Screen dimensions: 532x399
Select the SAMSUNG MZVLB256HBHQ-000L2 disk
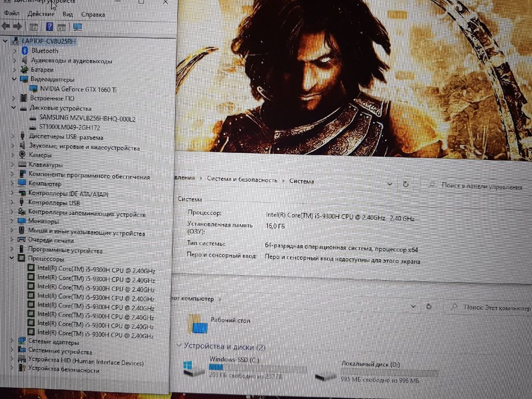87,118
